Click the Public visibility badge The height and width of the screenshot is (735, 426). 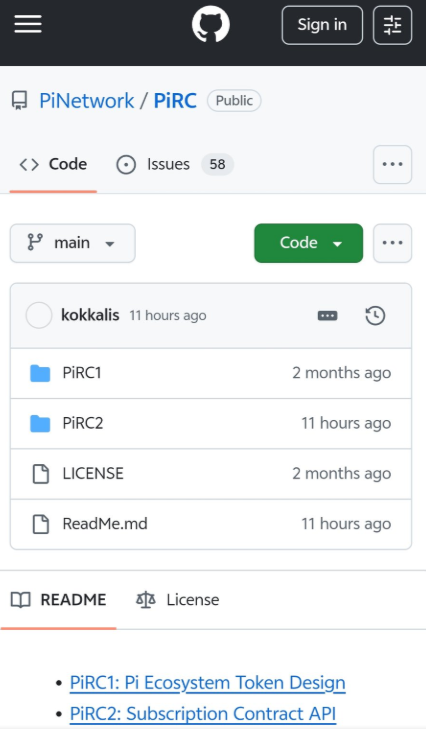point(234,100)
